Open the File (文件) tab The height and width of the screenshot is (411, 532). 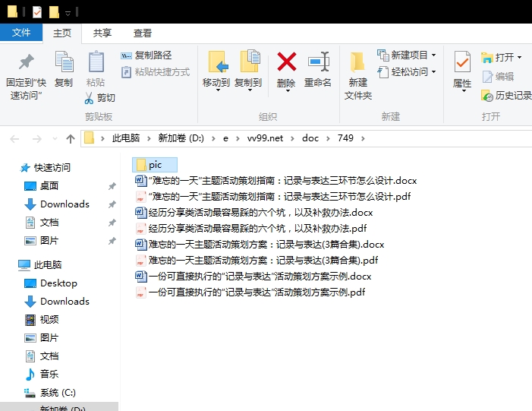pos(21,32)
